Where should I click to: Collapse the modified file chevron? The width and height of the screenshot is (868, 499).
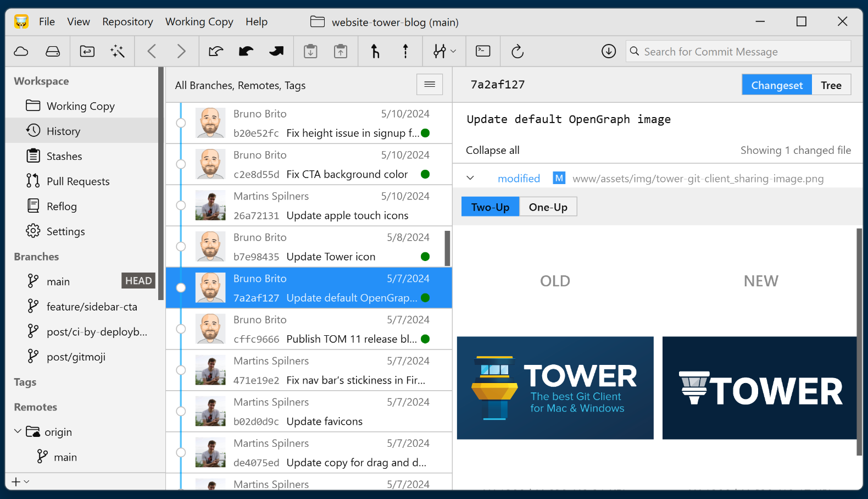pos(470,179)
